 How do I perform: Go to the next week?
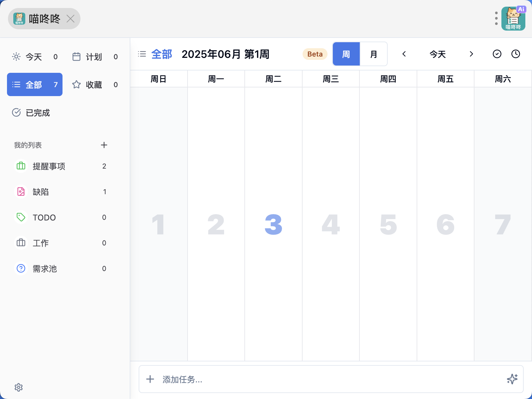pyautogui.click(x=471, y=54)
